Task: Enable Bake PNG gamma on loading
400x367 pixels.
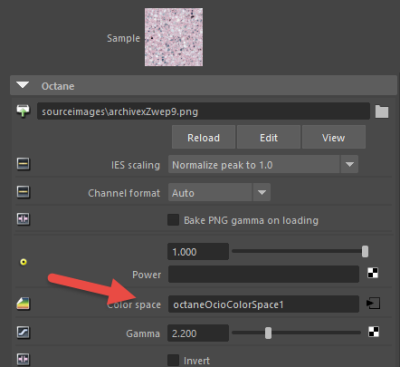Action: (173, 220)
